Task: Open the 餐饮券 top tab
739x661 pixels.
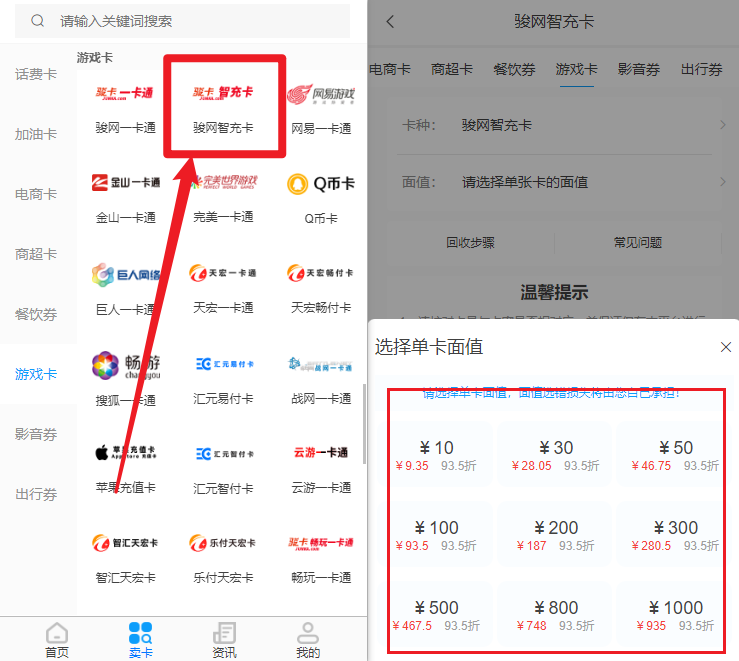Action: (514, 70)
